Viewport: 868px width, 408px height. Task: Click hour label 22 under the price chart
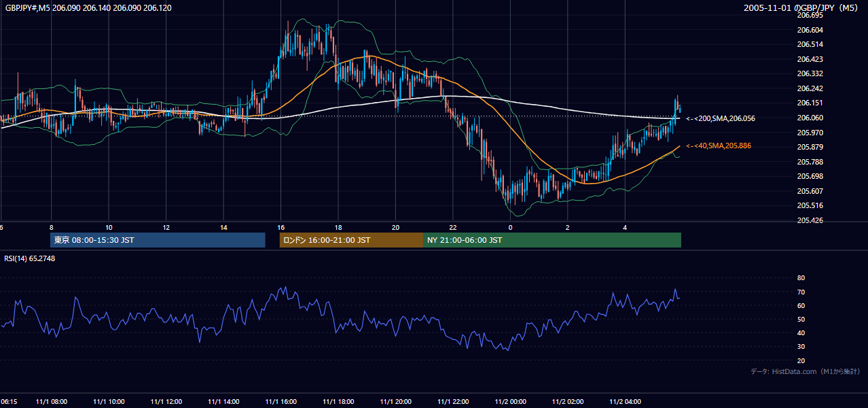pyautogui.click(x=453, y=227)
